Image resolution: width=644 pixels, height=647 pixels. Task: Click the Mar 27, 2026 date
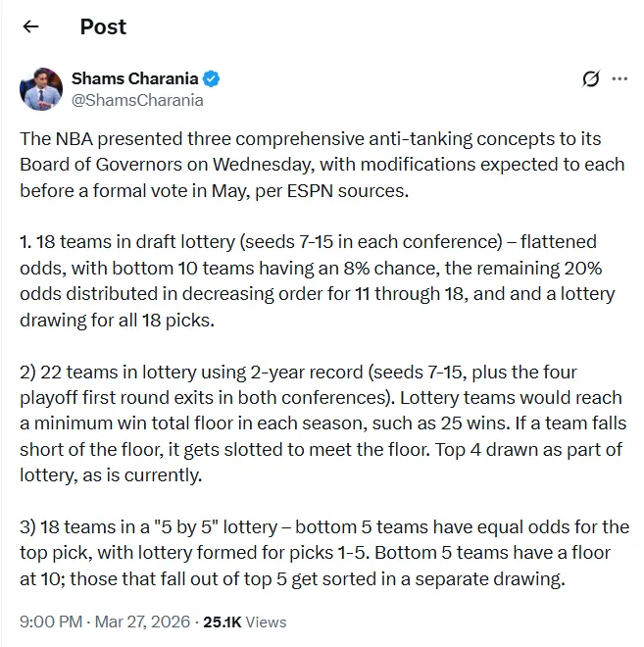(142, 622)
